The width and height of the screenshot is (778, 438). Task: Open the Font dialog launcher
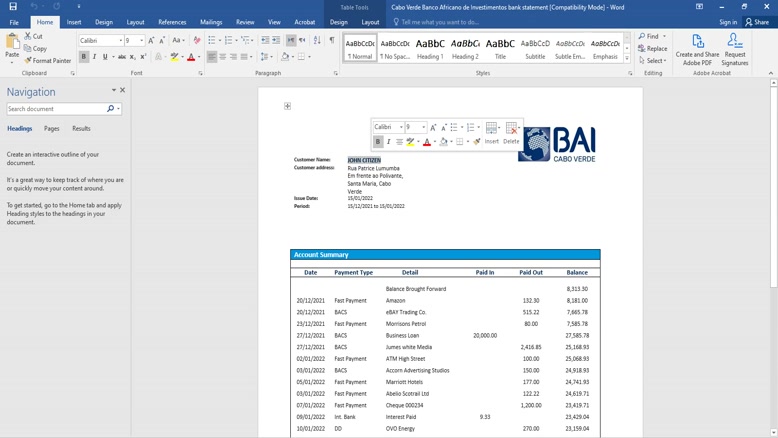click(x=201, y=73)
